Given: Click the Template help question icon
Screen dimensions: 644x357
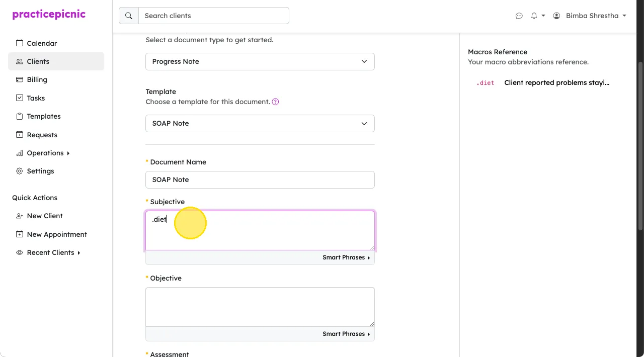Looking at the screenshot, I should [275, 102].
